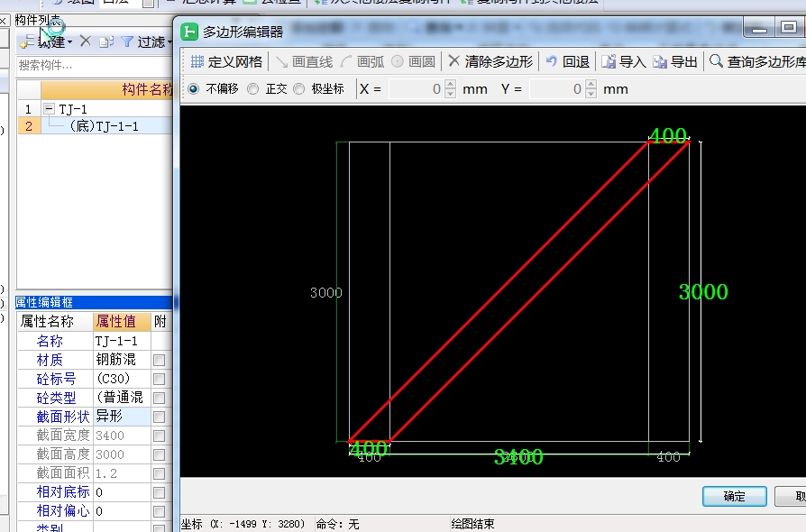Click the 截面形状 value 异形 cell
The width and height of the screenshot is (806, 532).
click(122, 417)
